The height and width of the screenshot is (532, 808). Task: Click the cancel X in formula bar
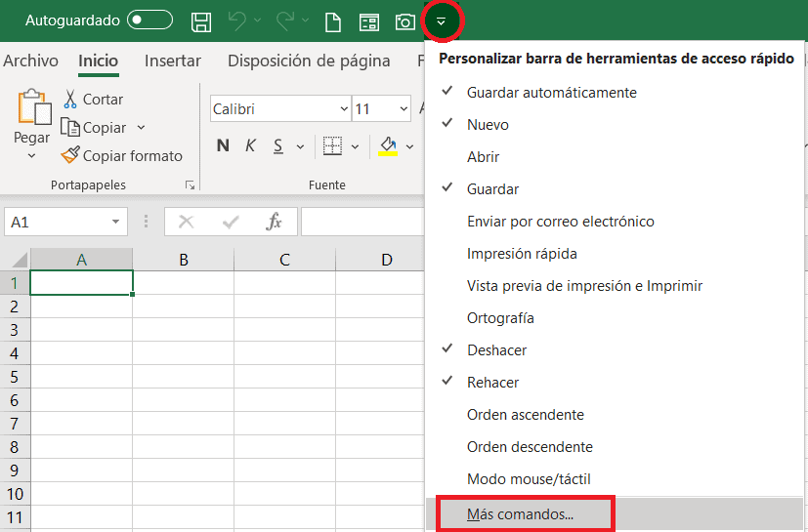click(186, 222)
